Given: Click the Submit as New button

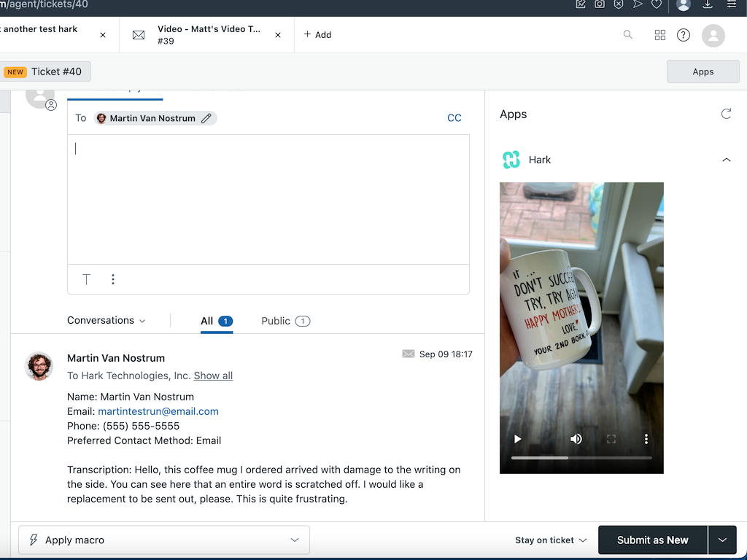Looking at the screenshot, I should tap(652, 540).
